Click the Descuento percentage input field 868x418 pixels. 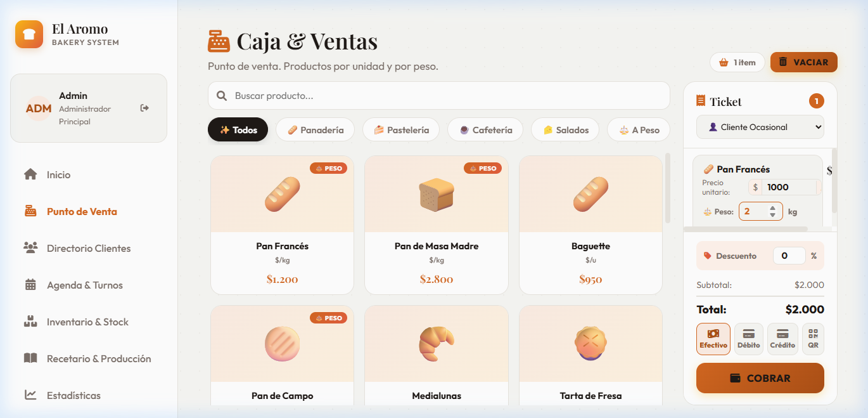click(x=789, y=255)
